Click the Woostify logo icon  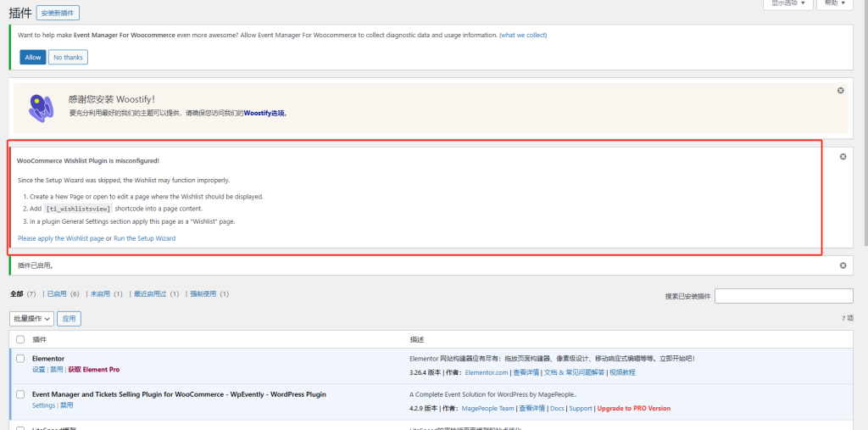point(41,108)
